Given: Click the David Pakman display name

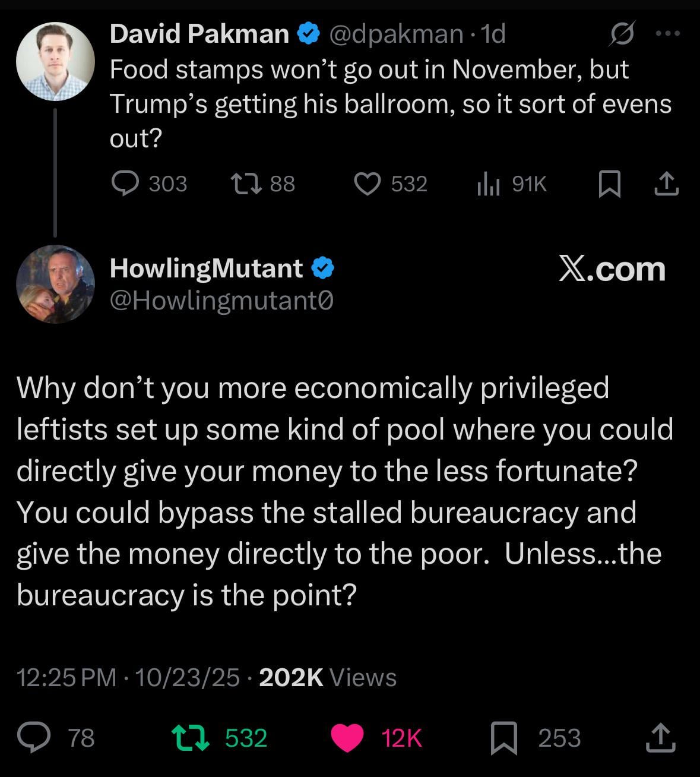Looking at the screenshot, I should pos(199,34).
